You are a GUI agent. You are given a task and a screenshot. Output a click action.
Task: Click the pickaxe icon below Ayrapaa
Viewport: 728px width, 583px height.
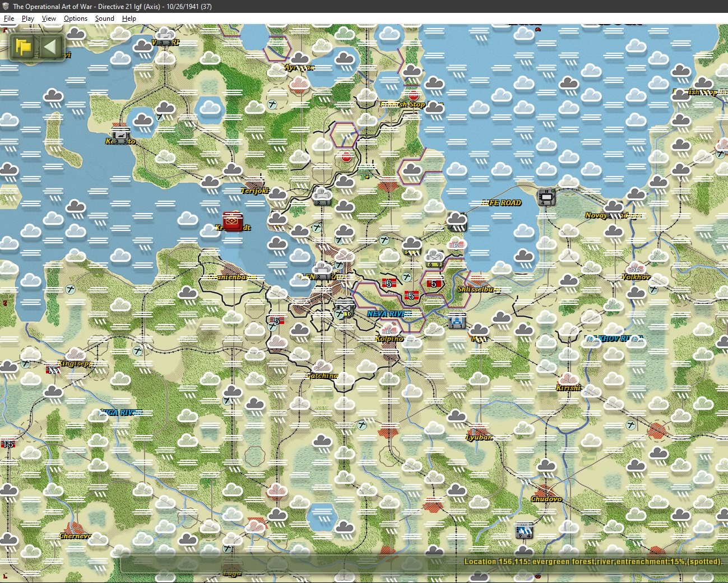point(272,104)
